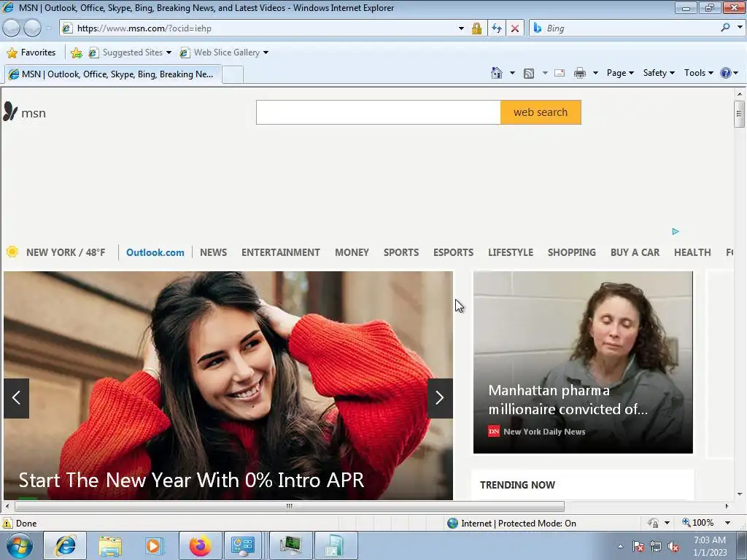Open the SPORTS section
The image size is (747, 560).
401,252
